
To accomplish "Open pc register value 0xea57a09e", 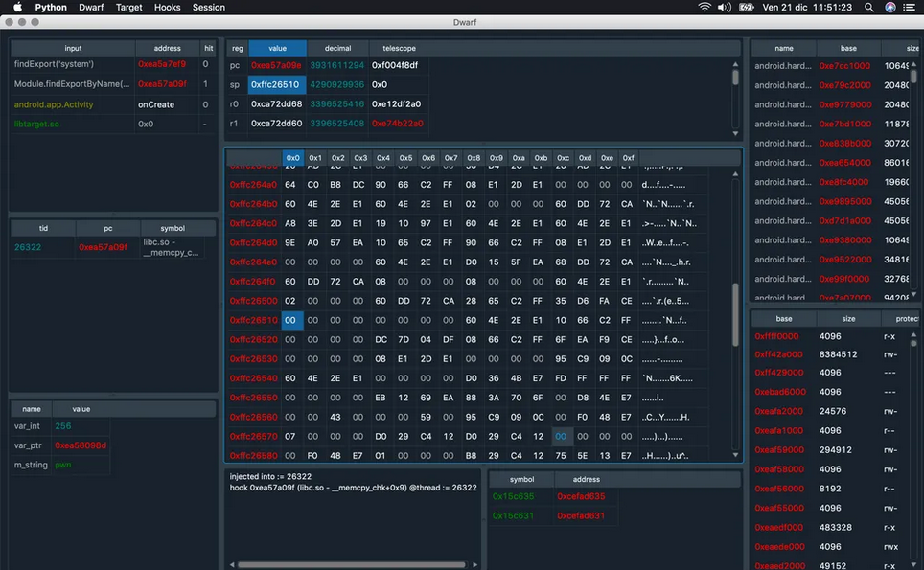I will pyautogui.click(x=276, y=65).
